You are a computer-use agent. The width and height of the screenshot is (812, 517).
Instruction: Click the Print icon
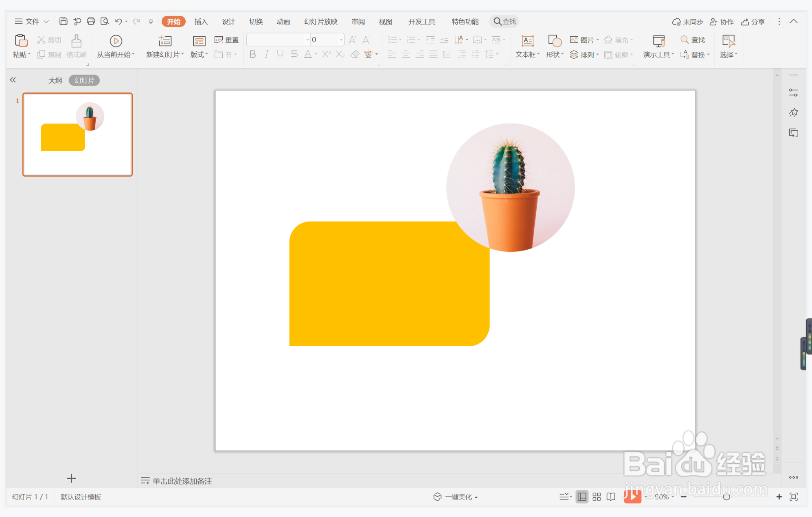click(x=91, y=21)
